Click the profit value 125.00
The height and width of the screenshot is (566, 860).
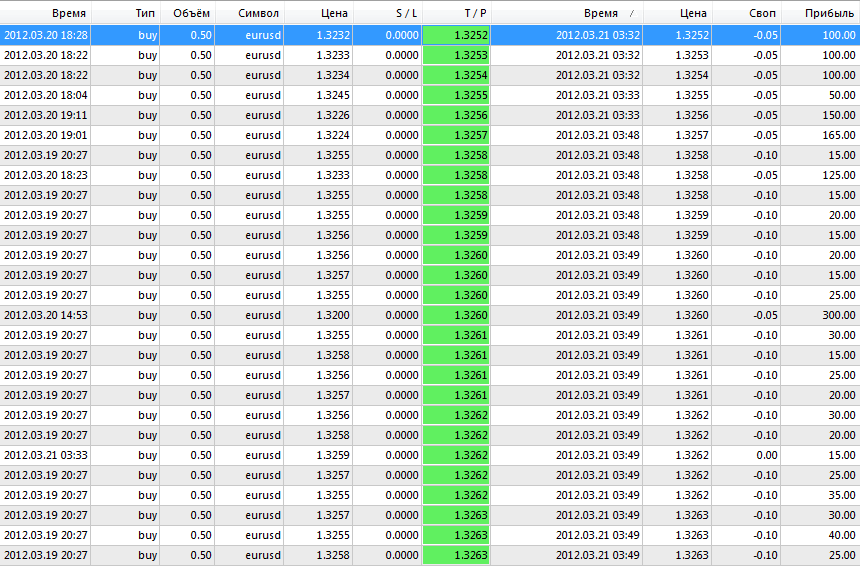pyautogui.click(x=839, y=175)
